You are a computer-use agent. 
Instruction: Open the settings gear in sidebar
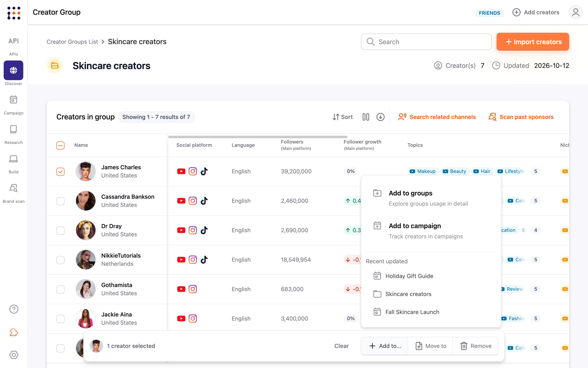(x=14, y=355)
